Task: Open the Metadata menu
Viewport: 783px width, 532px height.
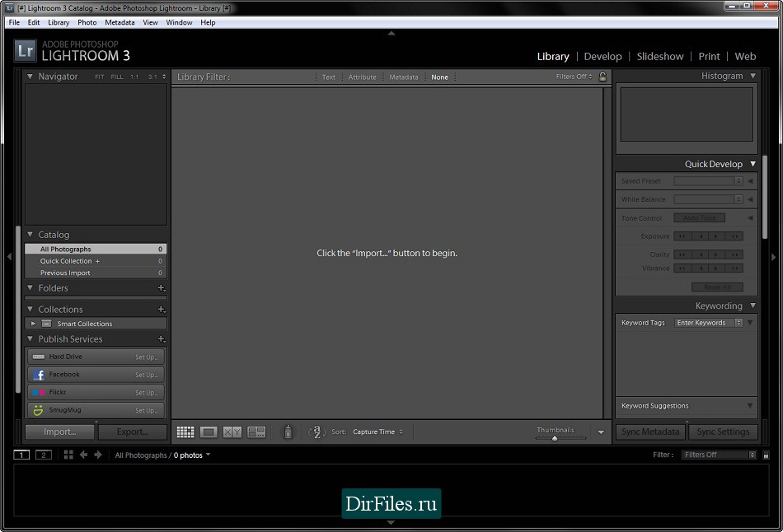Action: pos(120,22)
